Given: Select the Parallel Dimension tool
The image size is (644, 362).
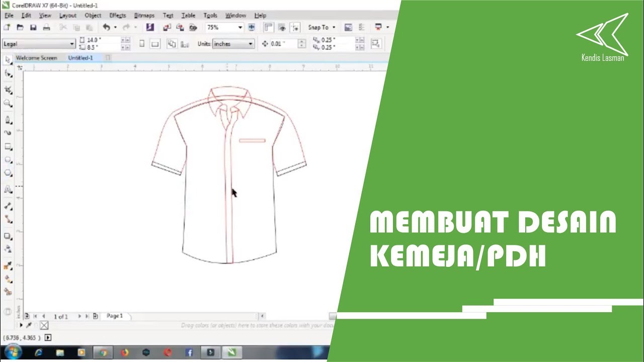Looking at the screenshot, I should pyautogui.click(x=8, y=206).
